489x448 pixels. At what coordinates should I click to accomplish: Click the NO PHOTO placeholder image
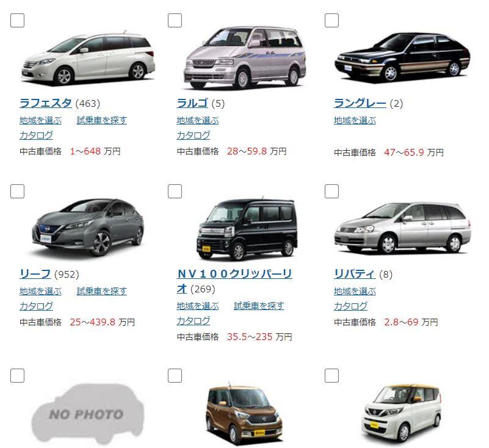coord(88,414)
